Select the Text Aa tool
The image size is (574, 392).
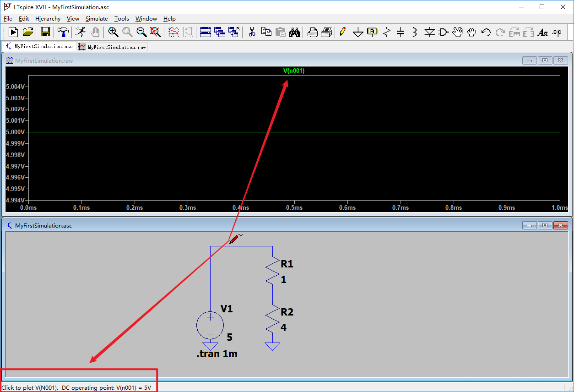[543, 32]
